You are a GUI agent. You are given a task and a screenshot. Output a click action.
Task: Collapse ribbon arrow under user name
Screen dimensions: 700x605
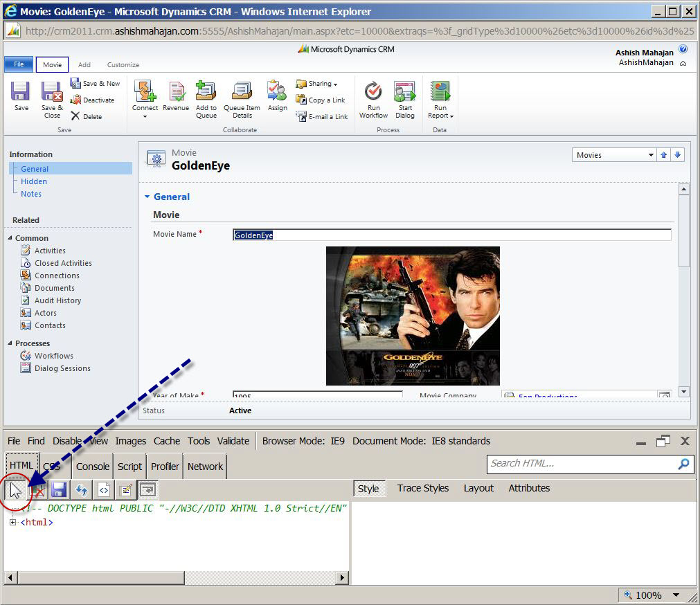click(x=683, y=64)
